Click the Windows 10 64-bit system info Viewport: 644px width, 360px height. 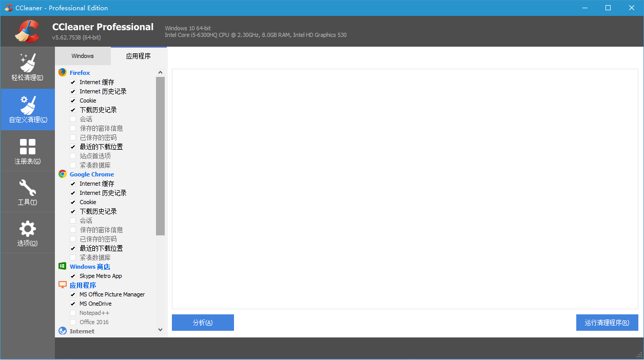pyautogui.click(x=188, y=28)
